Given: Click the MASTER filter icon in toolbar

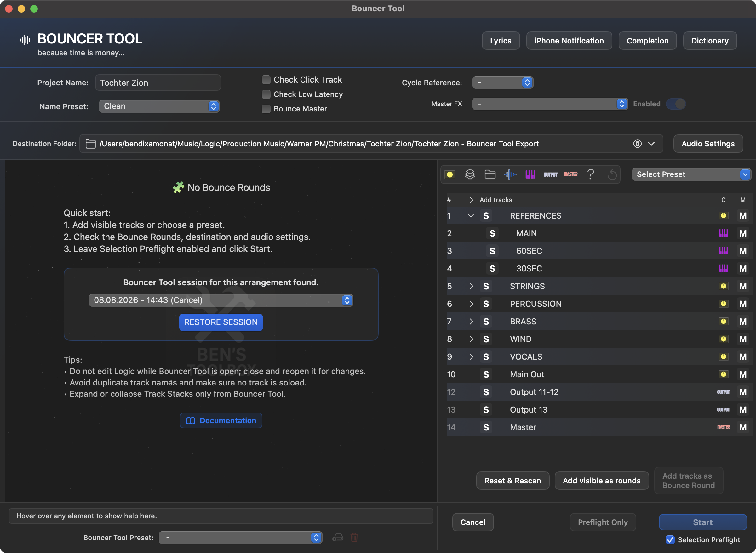Looking at the screenshot, I should [570, 174].
